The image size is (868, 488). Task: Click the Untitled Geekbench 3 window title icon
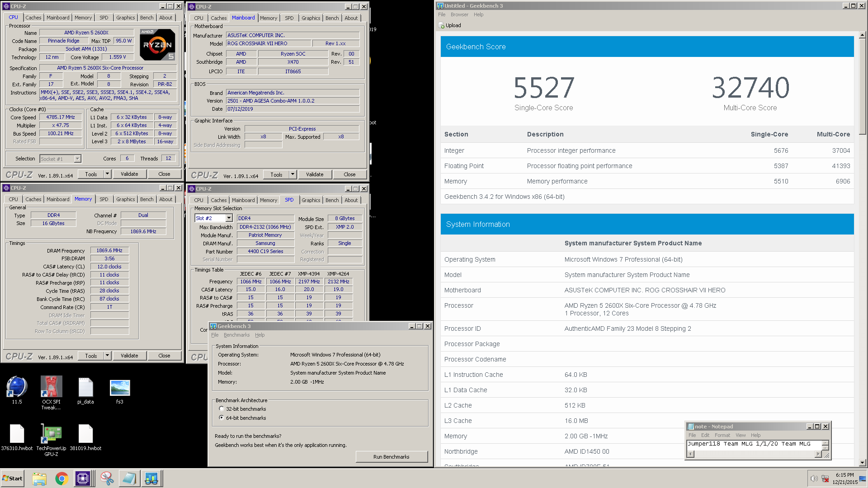click(x=440, y=6)
